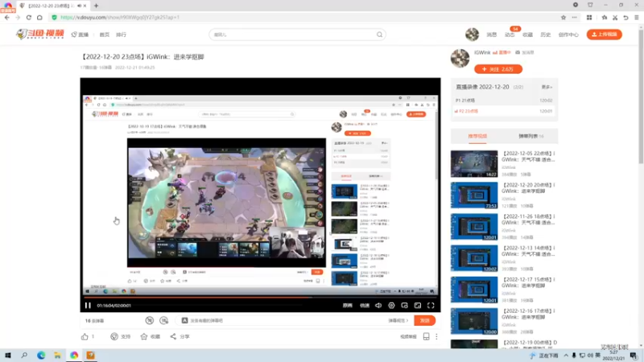
Task: Like the video with the thumbs-up icon
Action: click(85, 336)
